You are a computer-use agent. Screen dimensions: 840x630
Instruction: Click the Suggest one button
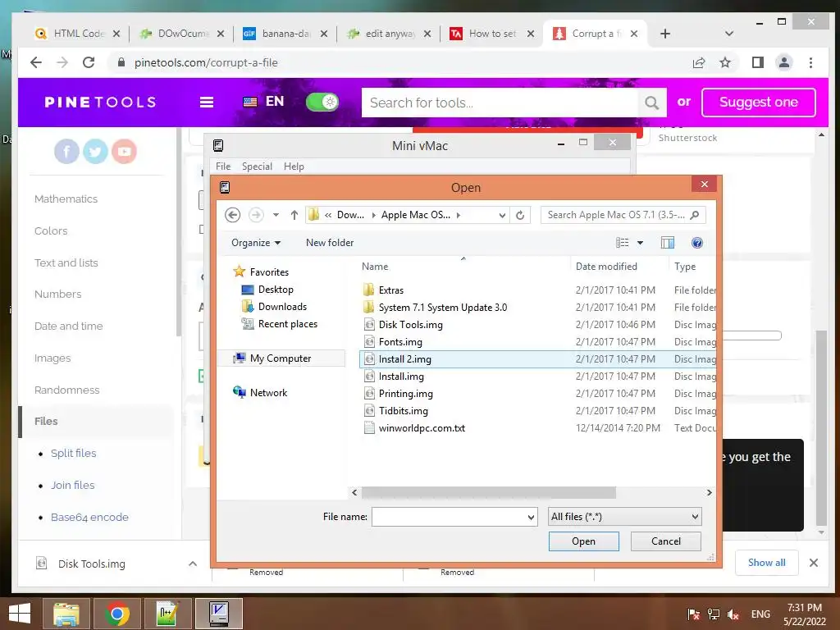[x=759, y=103]
